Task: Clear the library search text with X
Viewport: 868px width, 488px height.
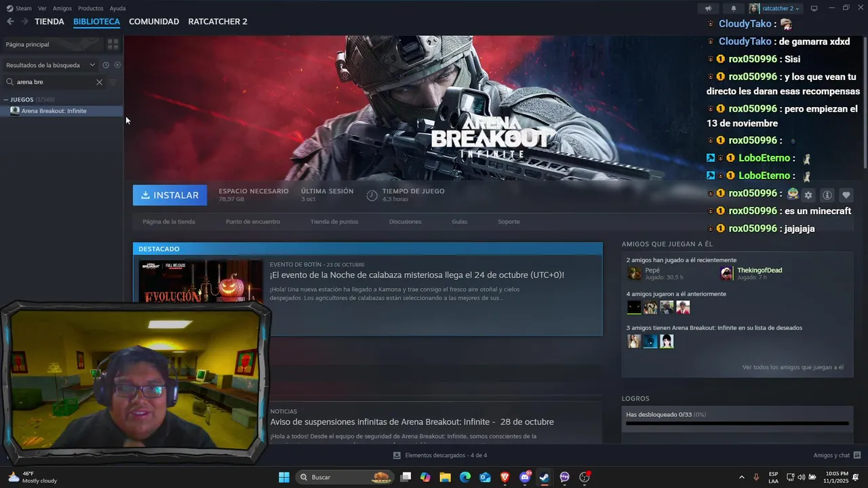Action: [x=99, y=82]
